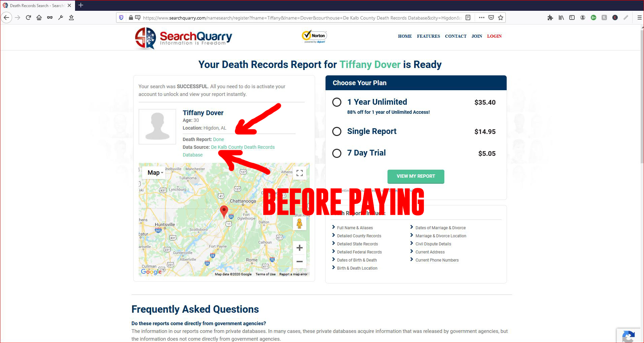Viewport: 644px width, 343px height.
Task: Open a new browser tab
Action: 81,5
